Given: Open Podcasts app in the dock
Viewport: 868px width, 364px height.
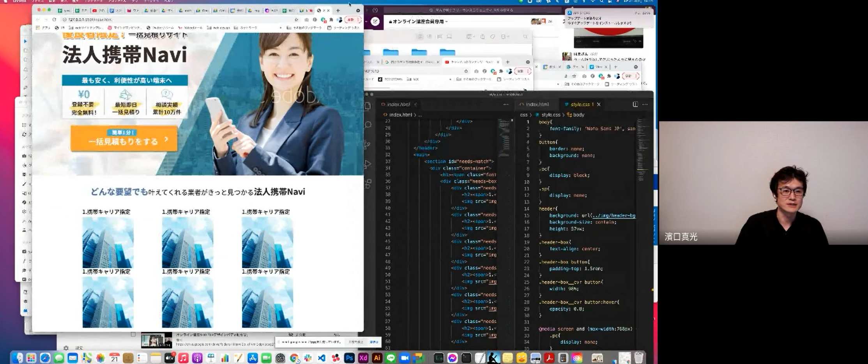Looking at the screenshot, I should coord(197,358).
